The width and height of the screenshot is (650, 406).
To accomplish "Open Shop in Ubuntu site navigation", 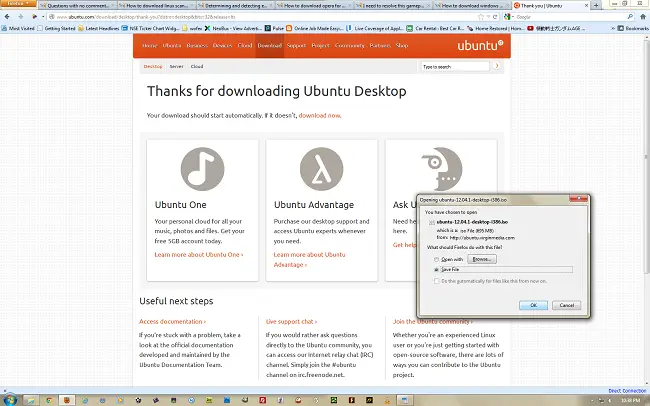I will (x=402, y=46).
